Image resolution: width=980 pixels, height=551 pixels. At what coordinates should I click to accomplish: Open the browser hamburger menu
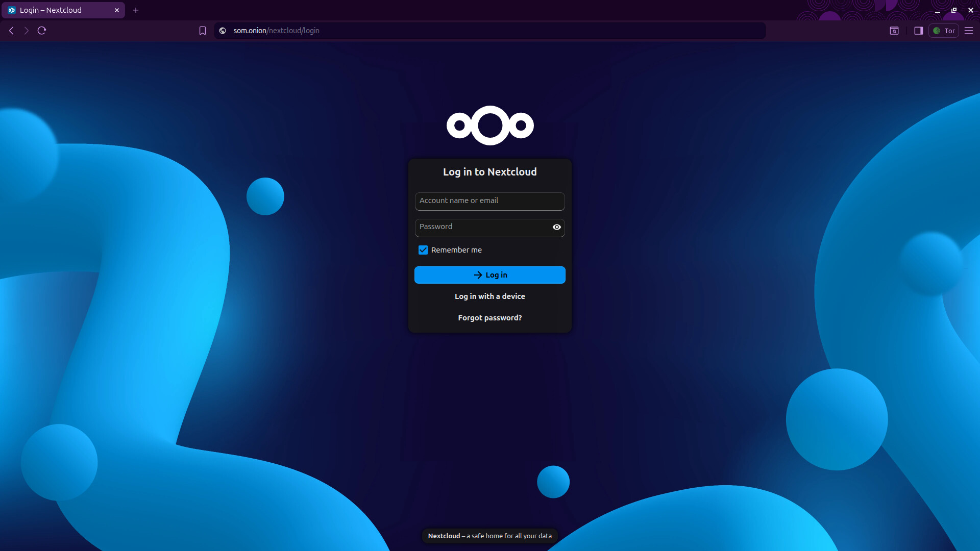(x=969, y=31)
